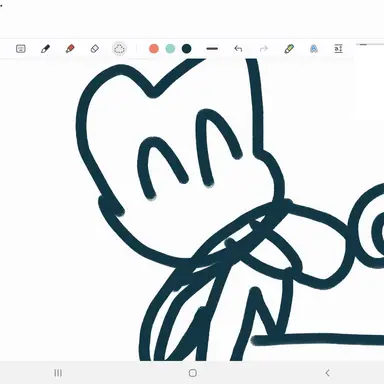The width and height of the screenshot is (384, 384).
Task: Undo the last stroke
Action: [238, 49]
